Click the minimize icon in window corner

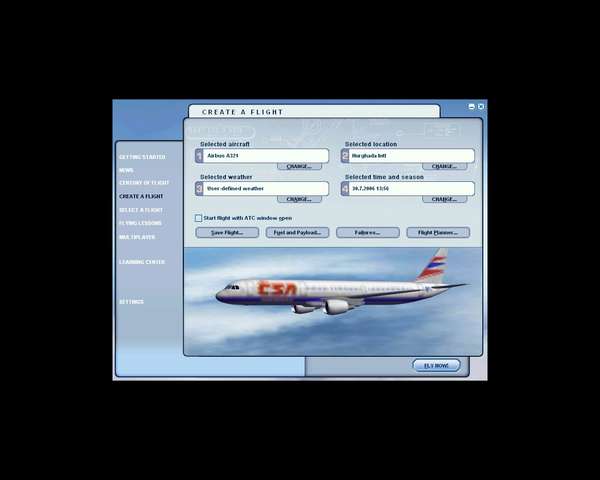point(471,107)
